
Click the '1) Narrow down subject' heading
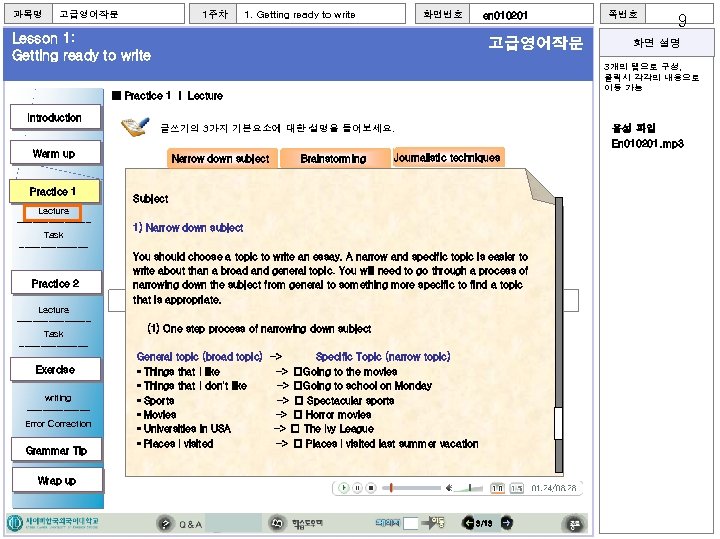(188, 228)
